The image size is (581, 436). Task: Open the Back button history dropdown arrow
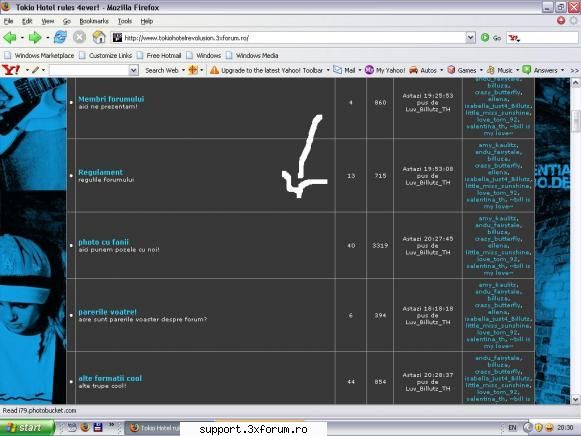22,37
